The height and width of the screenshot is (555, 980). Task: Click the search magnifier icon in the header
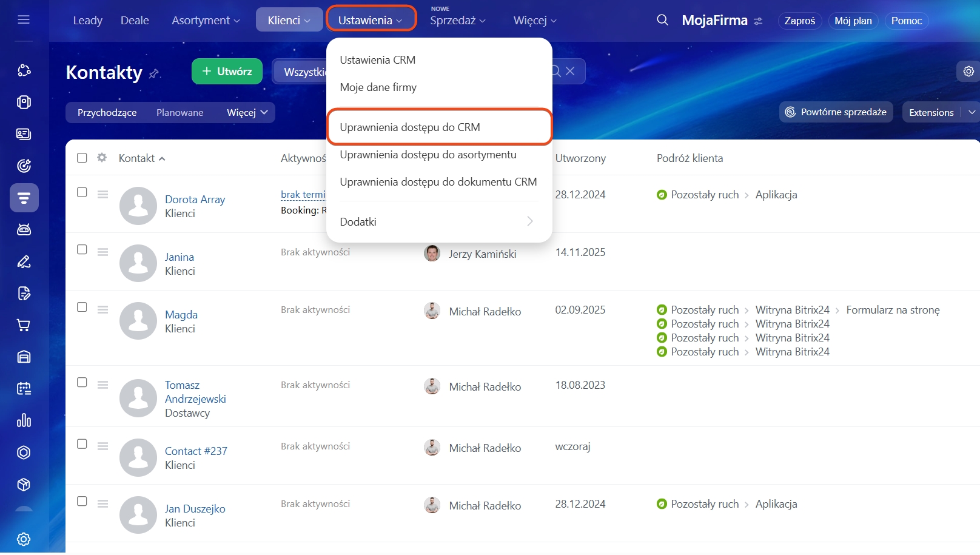click(662, 20)
